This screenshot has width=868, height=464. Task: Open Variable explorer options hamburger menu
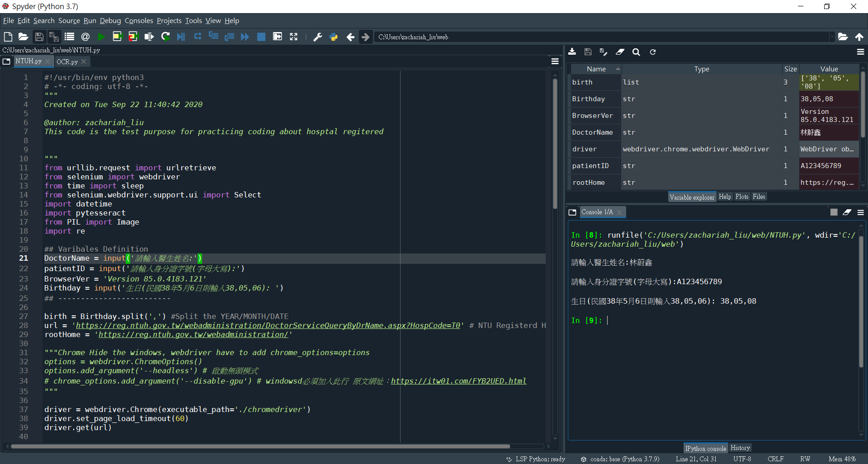pos(860,52)
